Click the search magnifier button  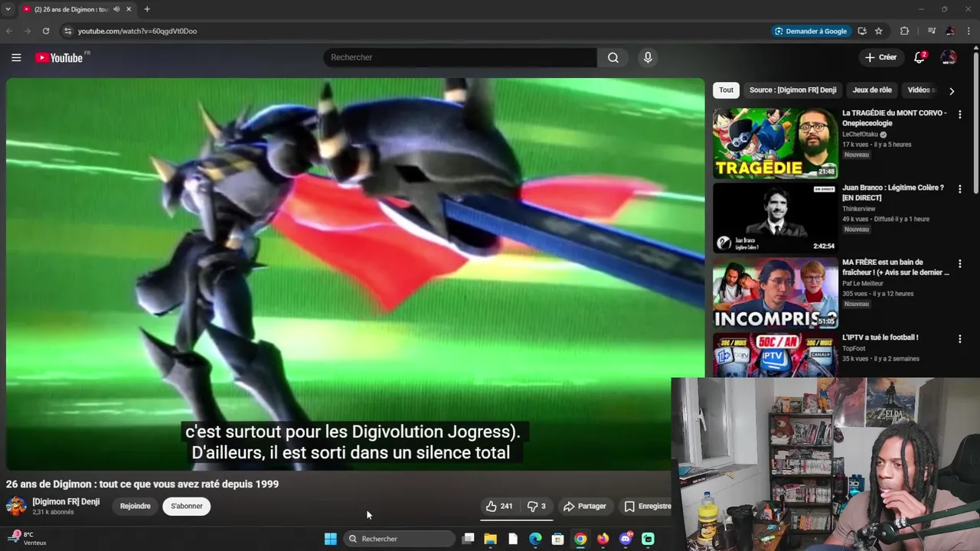pos(613,57)
